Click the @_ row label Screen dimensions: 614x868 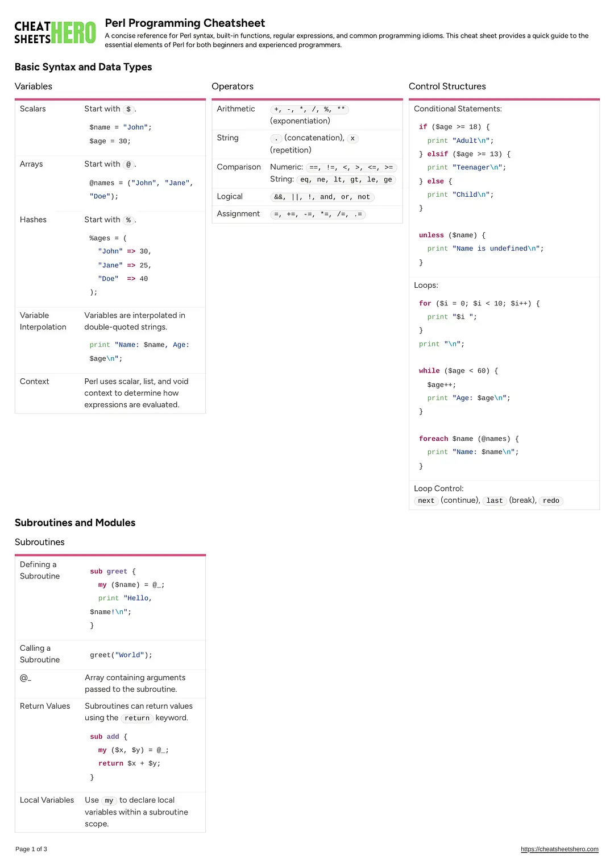[x=26, y=677]
